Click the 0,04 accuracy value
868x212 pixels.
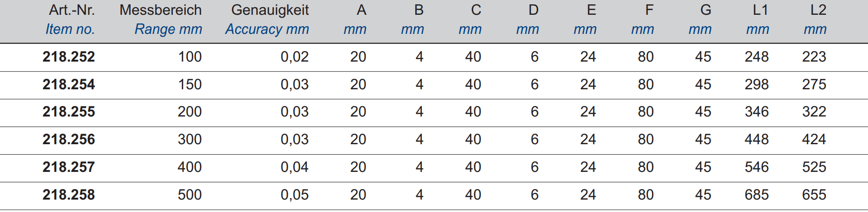[x=294, y=167]
